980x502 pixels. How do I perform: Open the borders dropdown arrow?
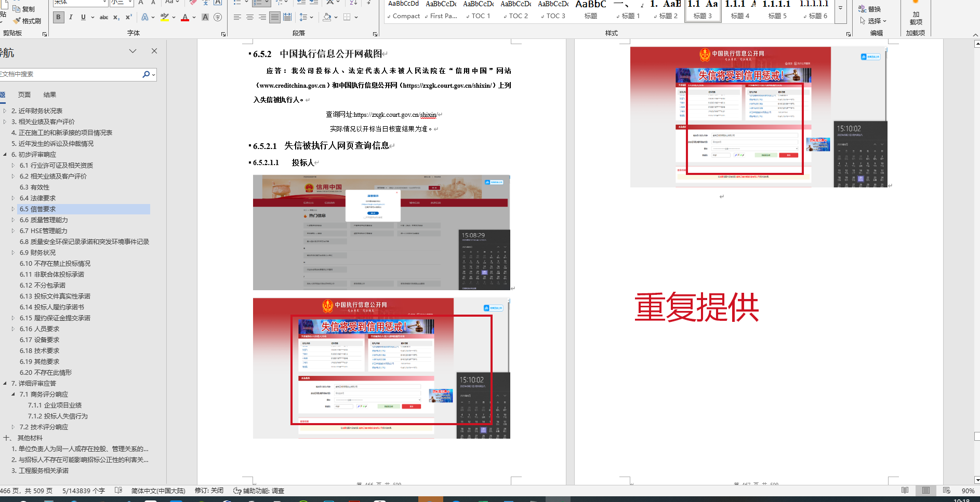tap(356, 17)
